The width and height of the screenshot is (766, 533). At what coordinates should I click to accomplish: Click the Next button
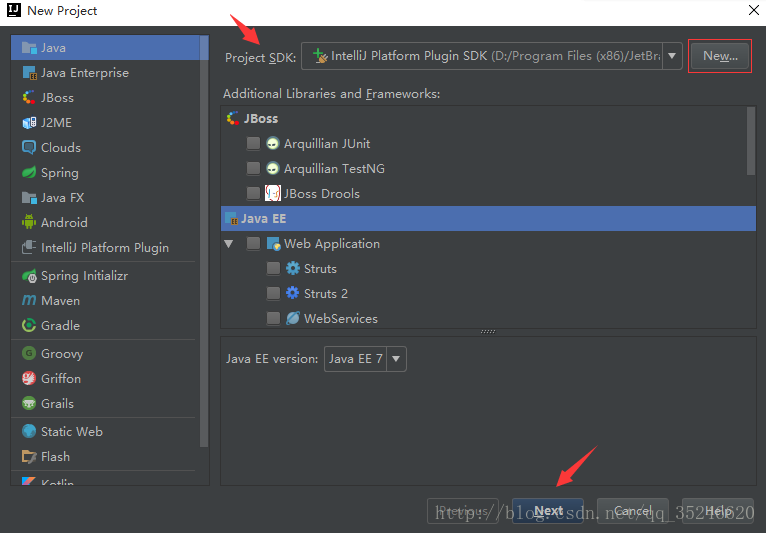pyautogui.click(x=548, y=511)
